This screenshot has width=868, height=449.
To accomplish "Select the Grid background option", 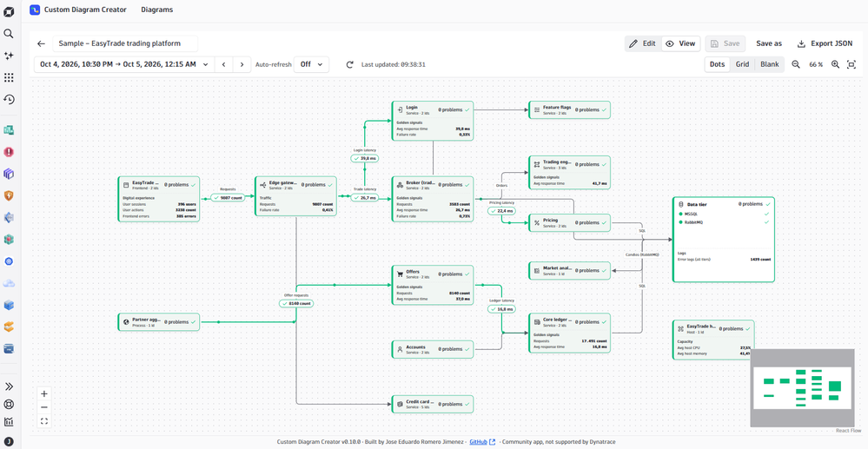I will (x=742, y=64).
